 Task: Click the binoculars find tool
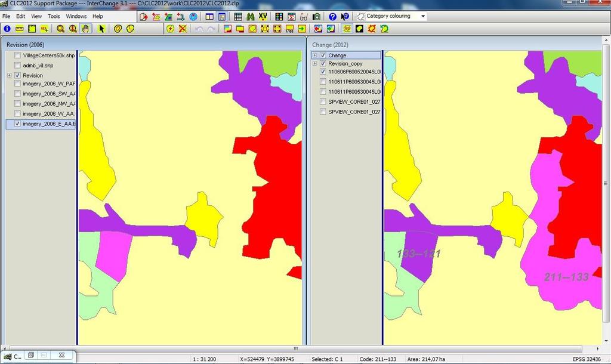click(251, 17)
